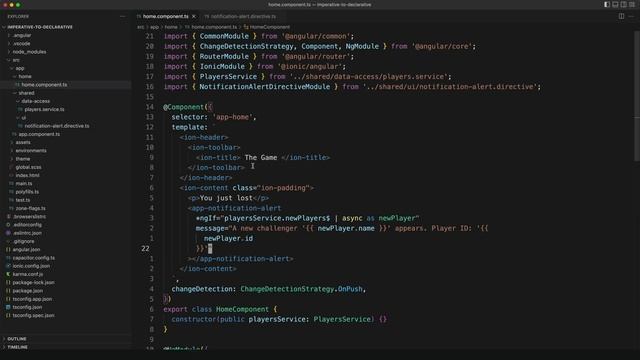Open polyfills.ts file

[27, 192]
